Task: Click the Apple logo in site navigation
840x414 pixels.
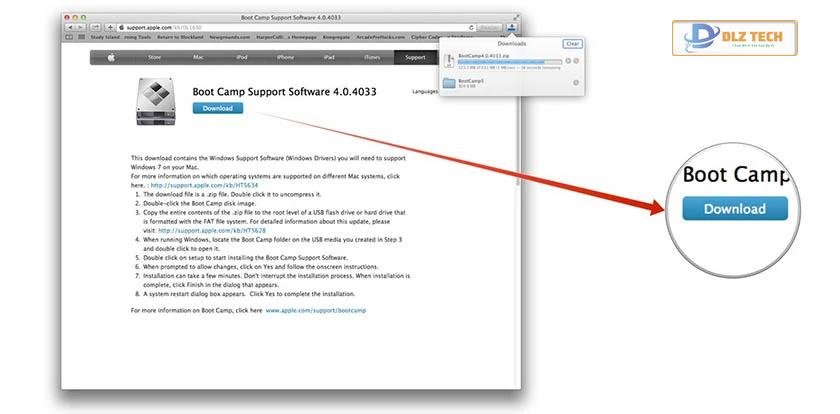Action: 111,57
